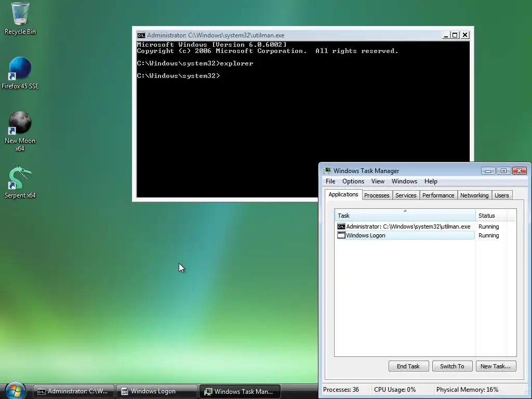This screenshot has width=532, height=399.
Task: Switch to the Processes tab
Action: 377,195
